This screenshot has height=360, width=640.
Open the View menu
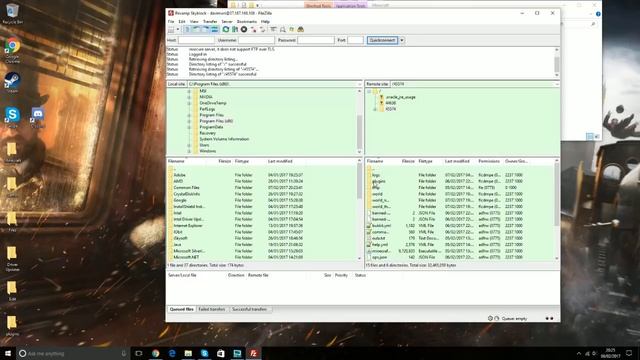tap(194, 21)
